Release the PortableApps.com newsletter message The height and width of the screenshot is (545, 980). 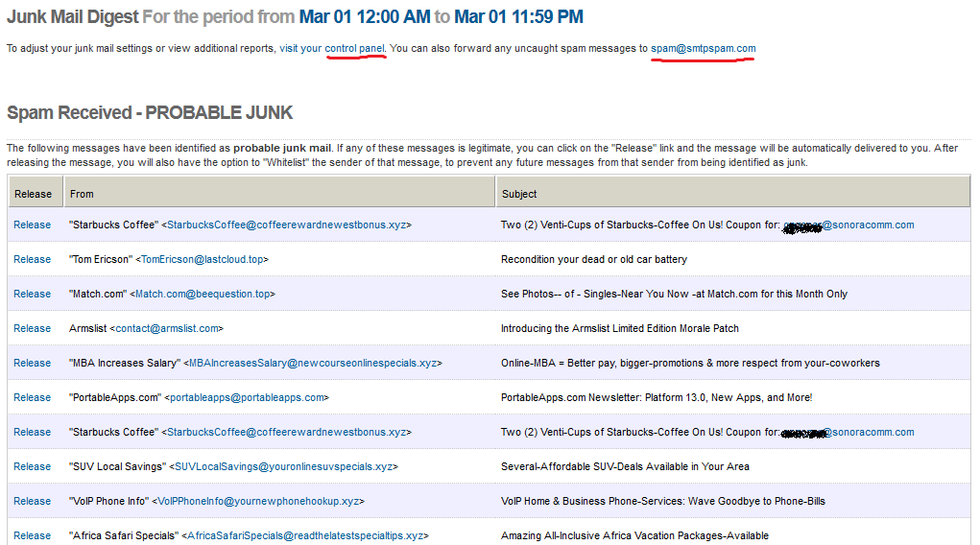click(33, 397)
